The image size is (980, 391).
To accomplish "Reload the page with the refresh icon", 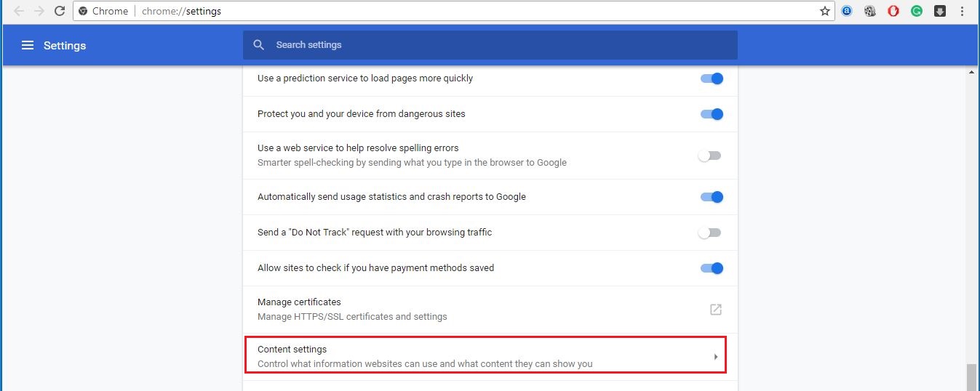I will click(x=60, y=11).
